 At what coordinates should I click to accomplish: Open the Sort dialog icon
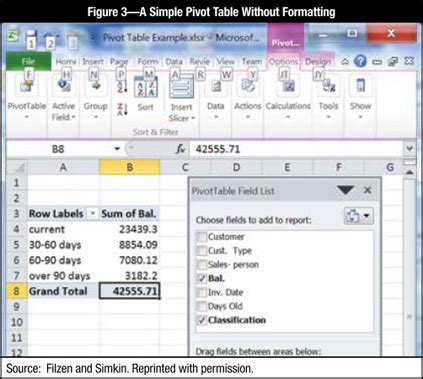[x=146, y=87]
